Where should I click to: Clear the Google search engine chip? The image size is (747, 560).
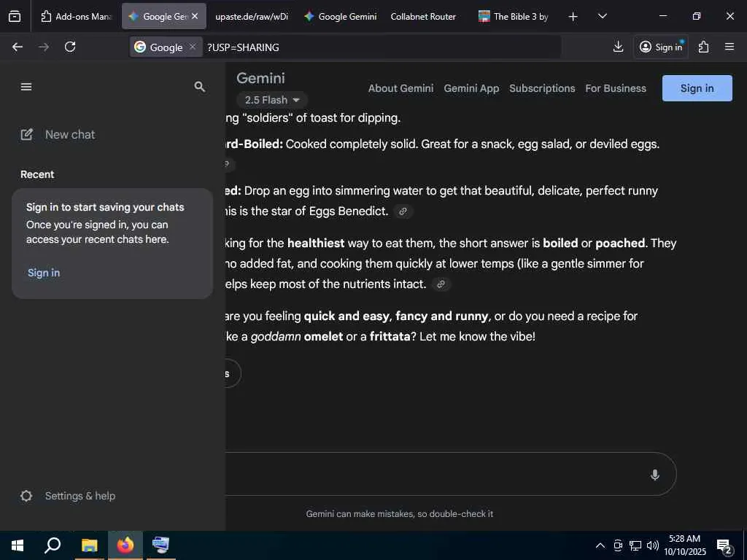193,47
